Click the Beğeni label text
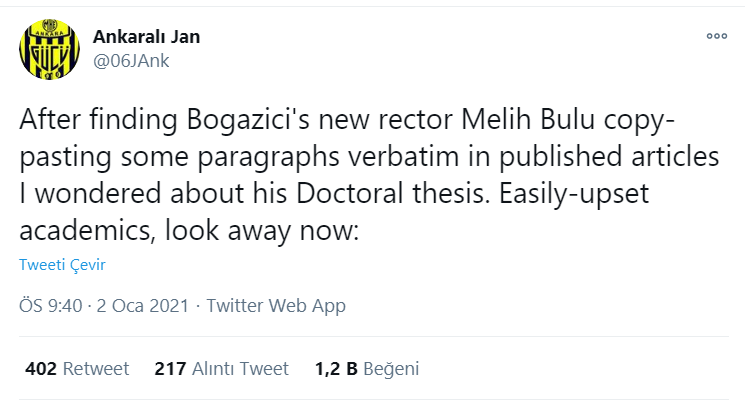 (391, 369)
